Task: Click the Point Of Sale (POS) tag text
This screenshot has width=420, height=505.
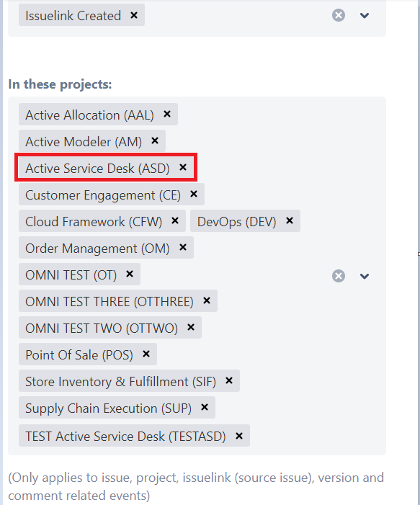Action: pos(79,355)
